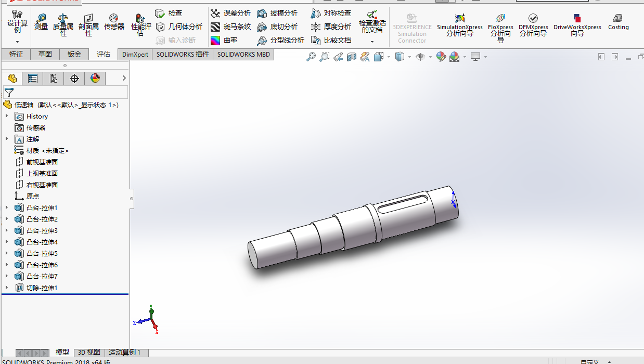The image size is (644, 364).
Task: Open Parting Line Analysis (分型线分析)
Action: point(280,40)
